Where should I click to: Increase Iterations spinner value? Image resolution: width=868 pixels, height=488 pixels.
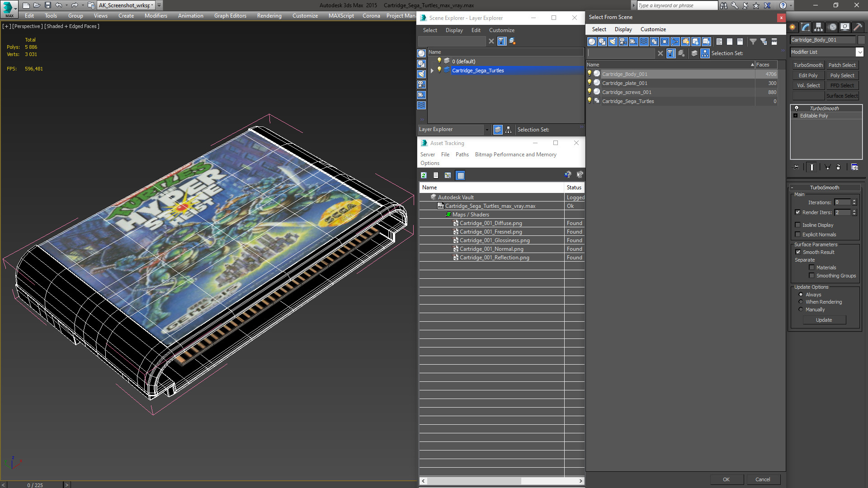tap(854, 201)
